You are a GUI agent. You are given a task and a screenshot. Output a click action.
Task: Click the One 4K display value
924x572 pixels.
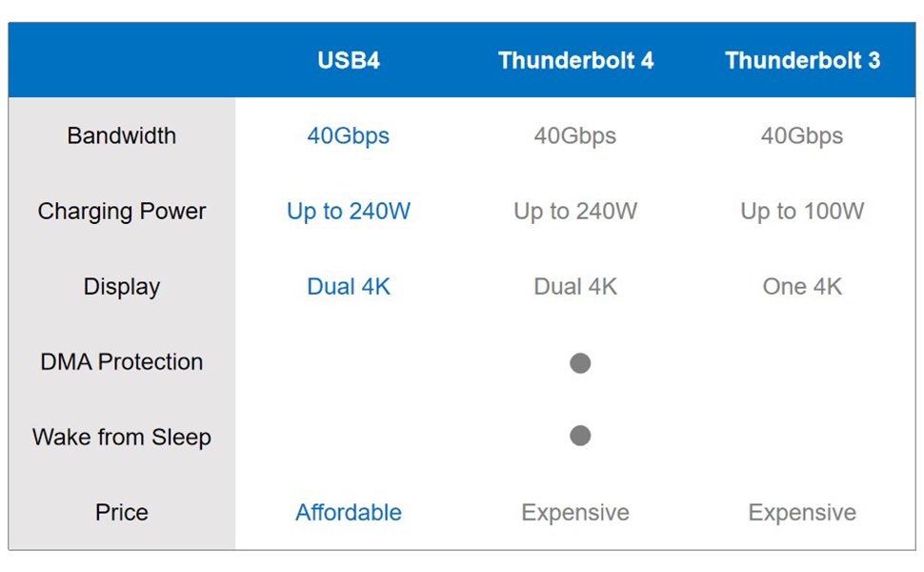[802, 286]
